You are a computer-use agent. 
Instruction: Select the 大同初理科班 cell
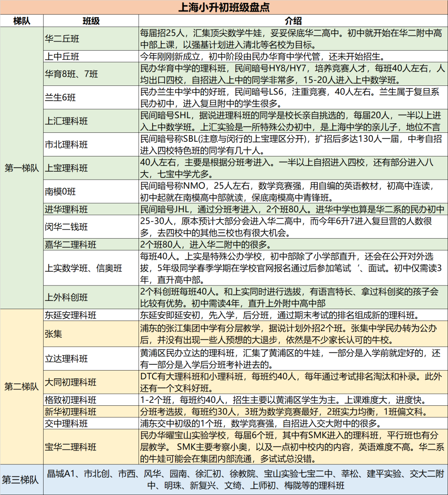91,382
